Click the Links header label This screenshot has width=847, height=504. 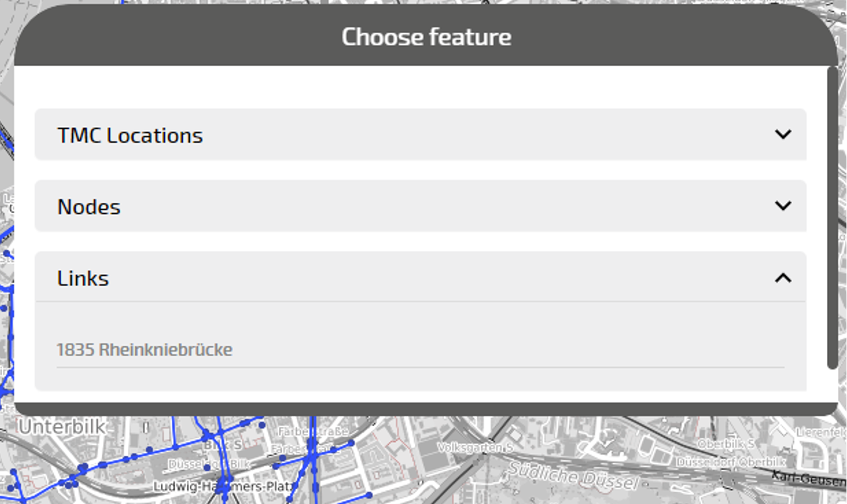(83, 278)
